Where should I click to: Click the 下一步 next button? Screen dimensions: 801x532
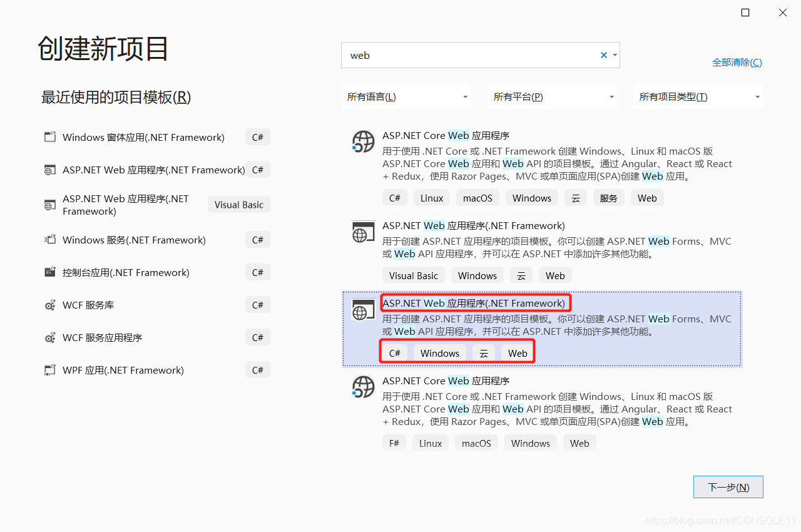[728, 487]
